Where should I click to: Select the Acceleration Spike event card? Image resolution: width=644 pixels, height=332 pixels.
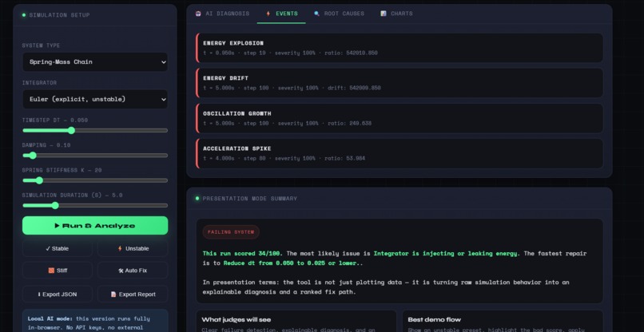click(x=400, y=153)
